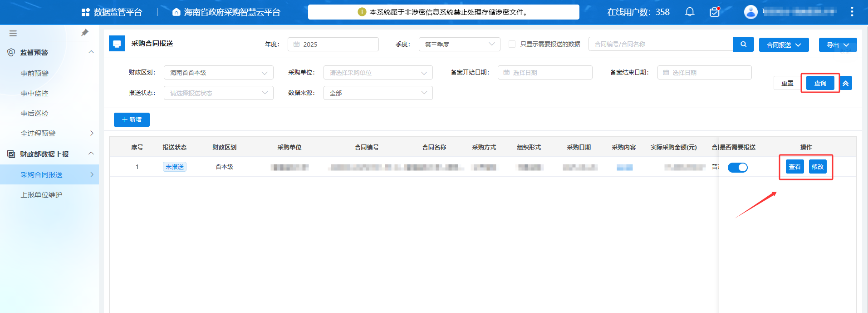Click the 修改 button in row 1
Image resolution: width=868 pixels, height=313 pixels.
coord(817,167)
